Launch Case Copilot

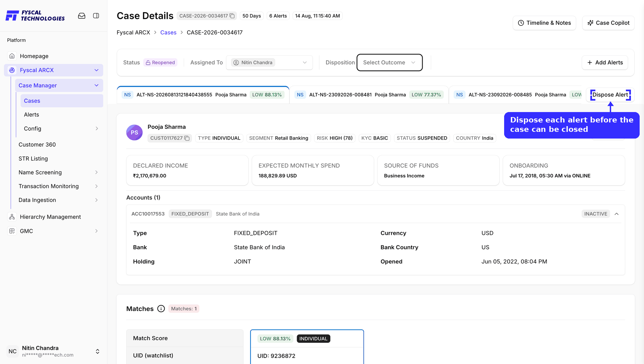click(x=608, y=23)
